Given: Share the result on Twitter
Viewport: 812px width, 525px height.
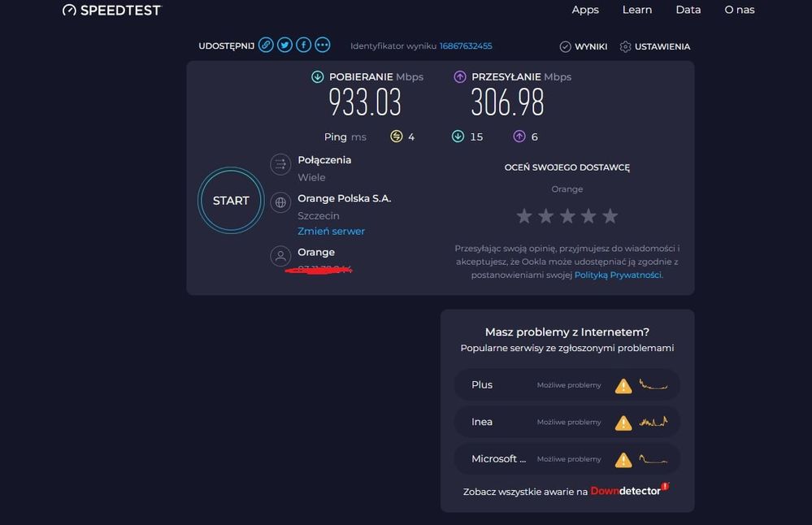Looking at the screenshot, I should pos(284,46).
